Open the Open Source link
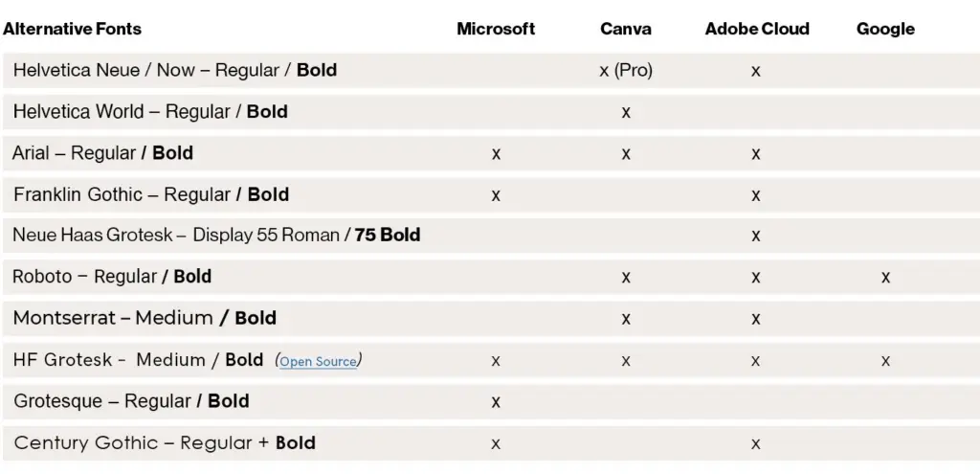980x474 pixels. [x=318, y=362]
